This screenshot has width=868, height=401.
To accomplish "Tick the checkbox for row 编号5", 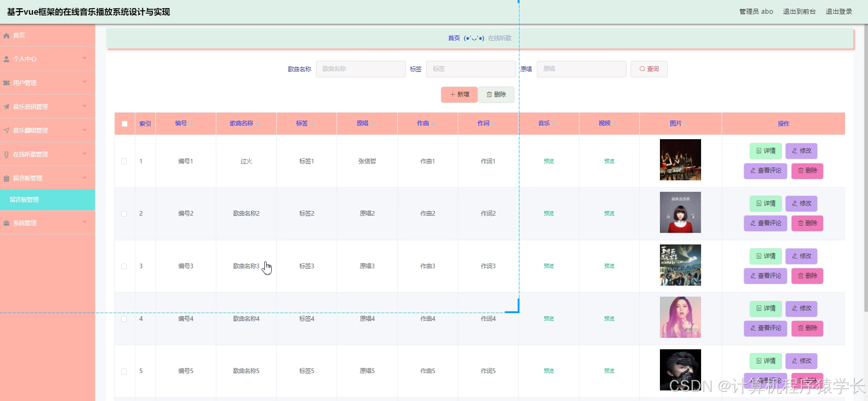I will (124, 371).
